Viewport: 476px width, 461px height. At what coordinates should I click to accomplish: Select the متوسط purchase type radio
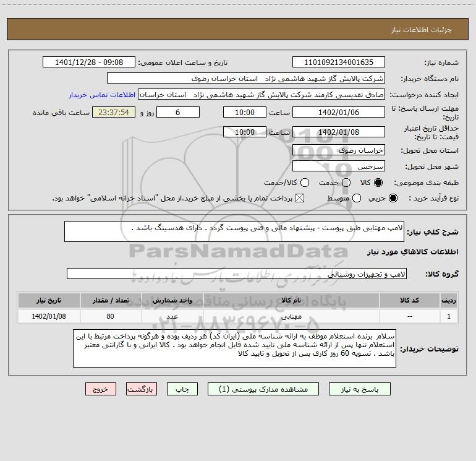click(357, 198)
